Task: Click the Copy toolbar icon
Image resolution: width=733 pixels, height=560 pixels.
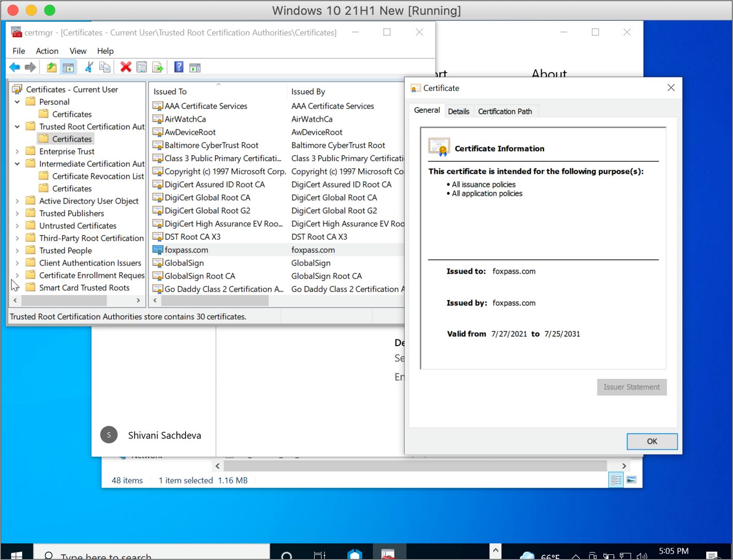Action: pos(105,67)
